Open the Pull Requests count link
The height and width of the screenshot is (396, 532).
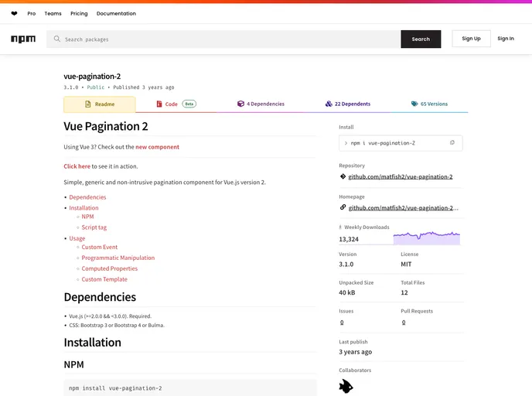point(404,322)
